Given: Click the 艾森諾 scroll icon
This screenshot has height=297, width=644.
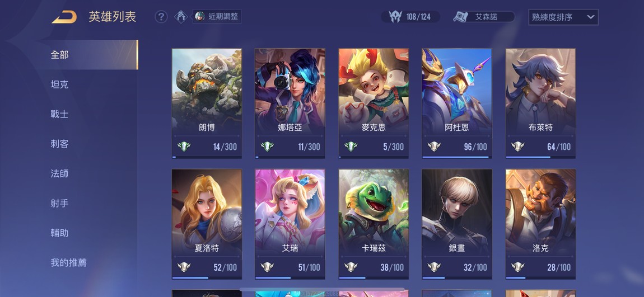Looking at the screenshot, I should pos(461,17).
